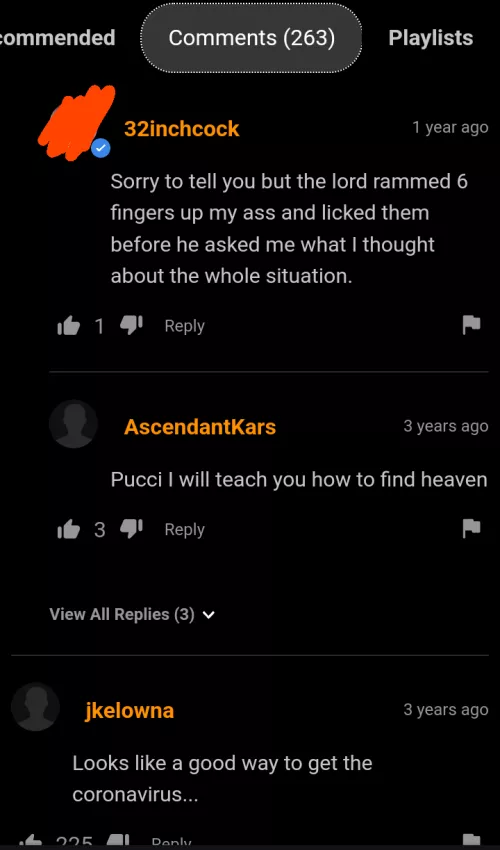Open the 32inchcock username link
The image size is (500, 850).
182,129
